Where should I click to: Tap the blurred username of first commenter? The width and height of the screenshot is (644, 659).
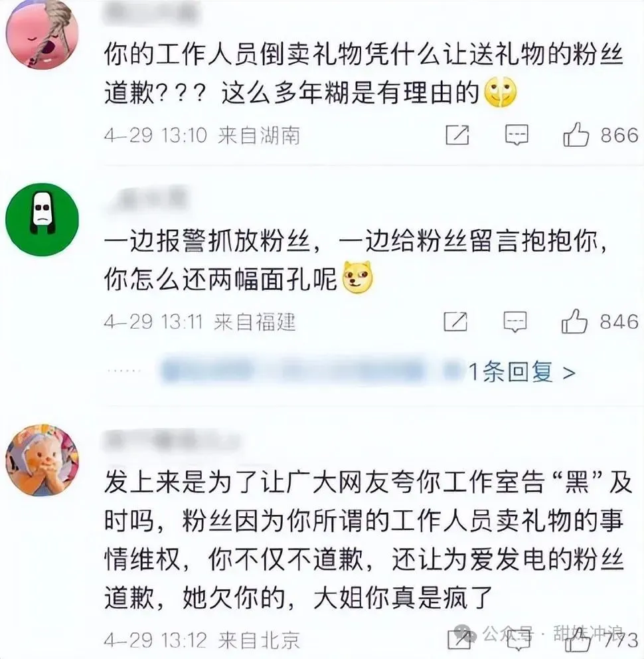click(151, 13)
